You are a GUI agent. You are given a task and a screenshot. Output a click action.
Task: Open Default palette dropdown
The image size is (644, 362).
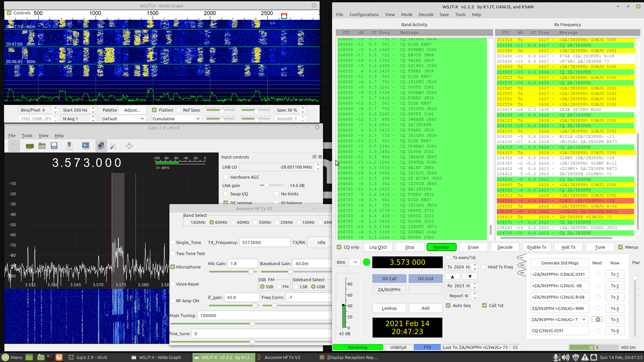[x=123, y=119]
